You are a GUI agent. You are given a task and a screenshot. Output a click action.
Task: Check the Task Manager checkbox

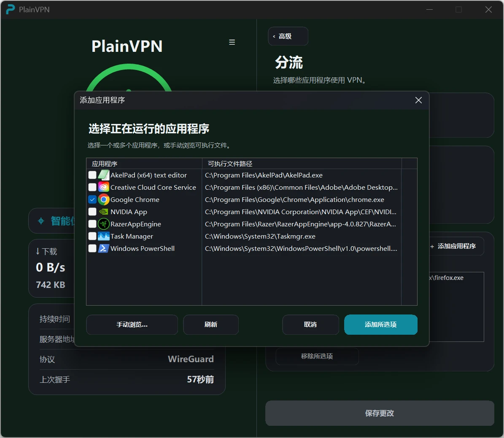point(92,236)
